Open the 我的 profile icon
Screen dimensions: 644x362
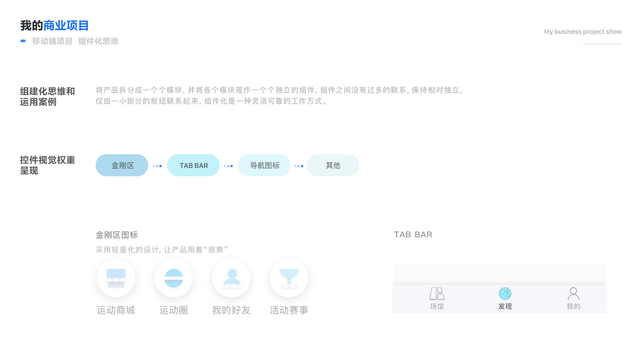click(574, 294)
